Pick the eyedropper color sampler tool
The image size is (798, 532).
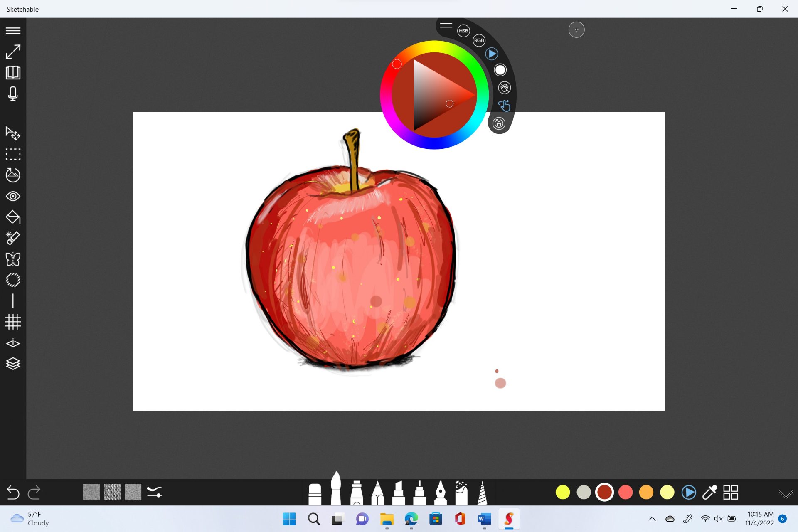click(x=709, y=493)
